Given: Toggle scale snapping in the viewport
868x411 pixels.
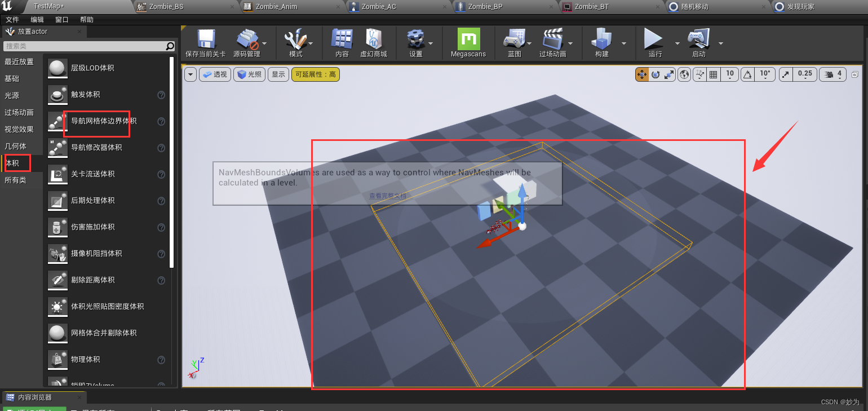Looking at the screenshot, I should (x=786, y=74).
